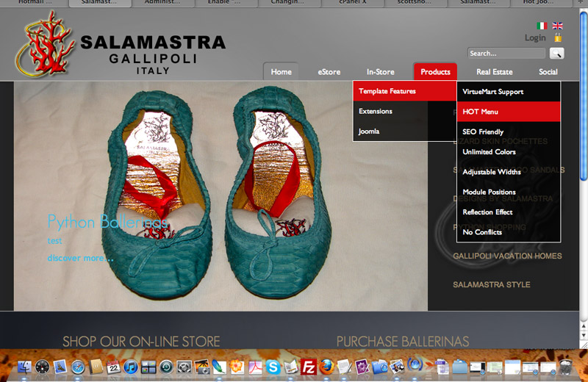Open the eStore navigation item
Viewport: 588px width, 382px height.
click(x=329, y=71)
